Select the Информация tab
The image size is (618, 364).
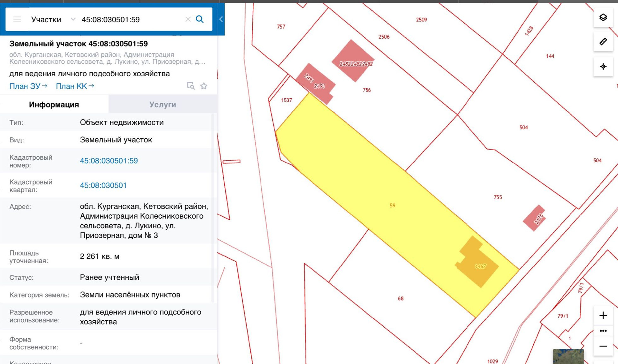54,105
